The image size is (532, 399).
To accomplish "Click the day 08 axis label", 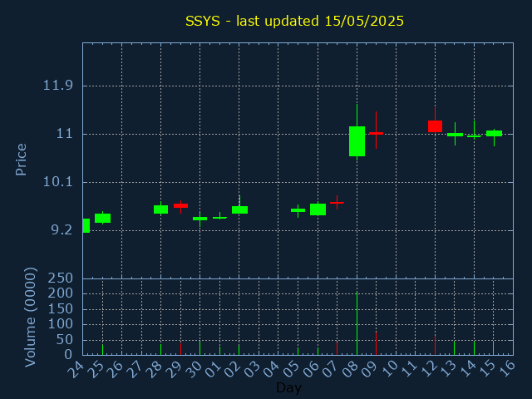I will coord(350,368).
